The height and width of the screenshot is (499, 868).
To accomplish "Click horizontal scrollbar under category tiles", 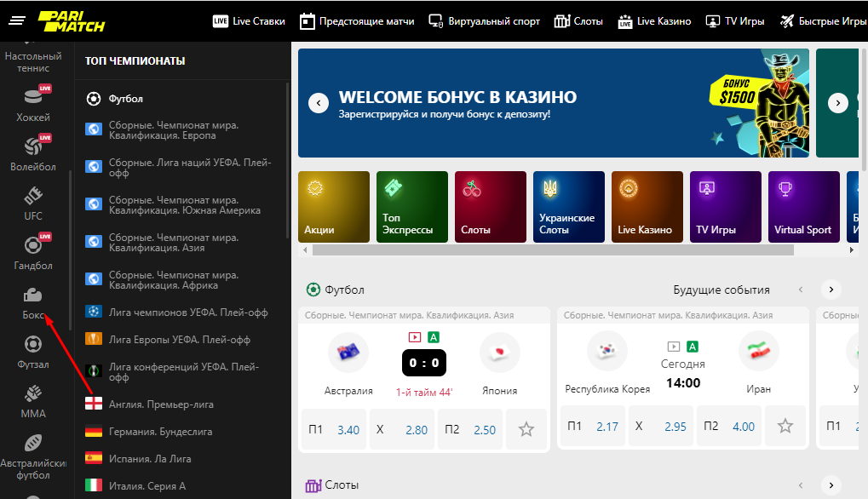I will click(x=553, y=250).
